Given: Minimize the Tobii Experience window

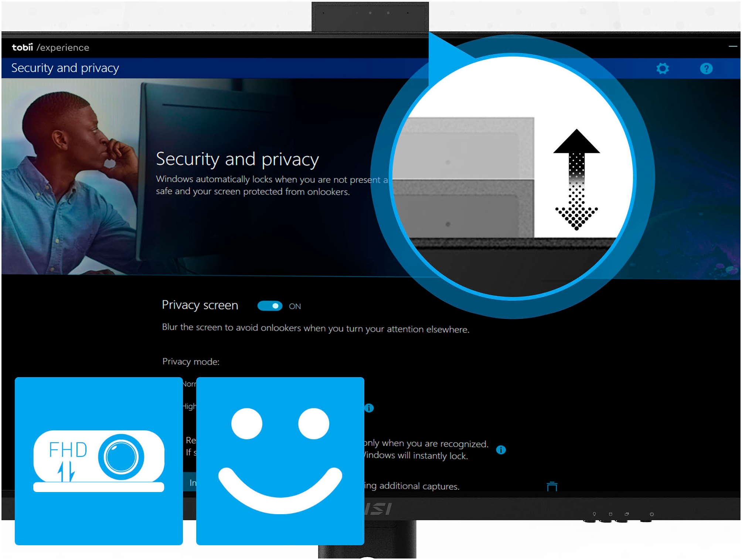Looking at the screenshot, I should (x=732, y=47).
